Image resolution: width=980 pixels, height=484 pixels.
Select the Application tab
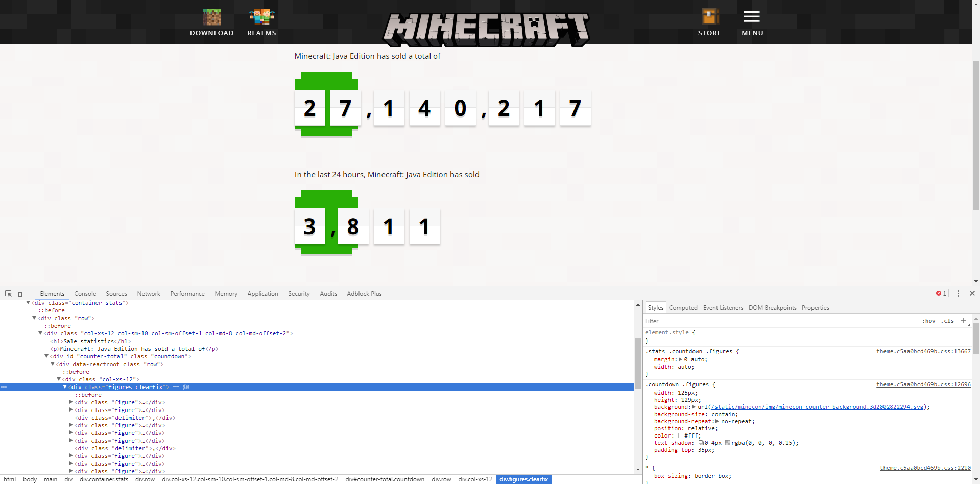click(x=263, y=294)
